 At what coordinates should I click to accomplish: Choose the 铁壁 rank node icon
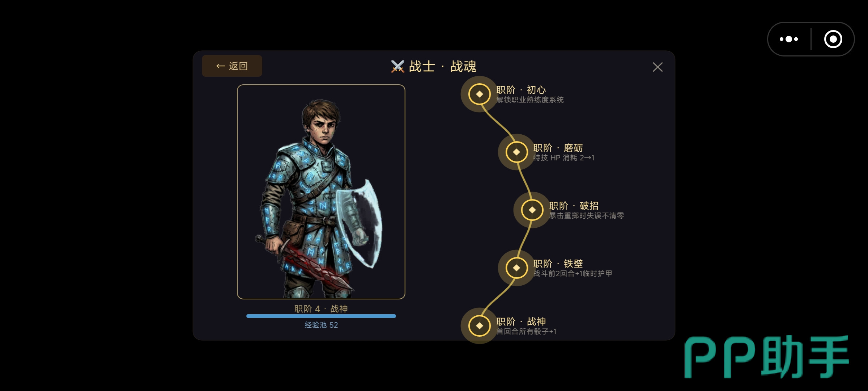point(516,268)
